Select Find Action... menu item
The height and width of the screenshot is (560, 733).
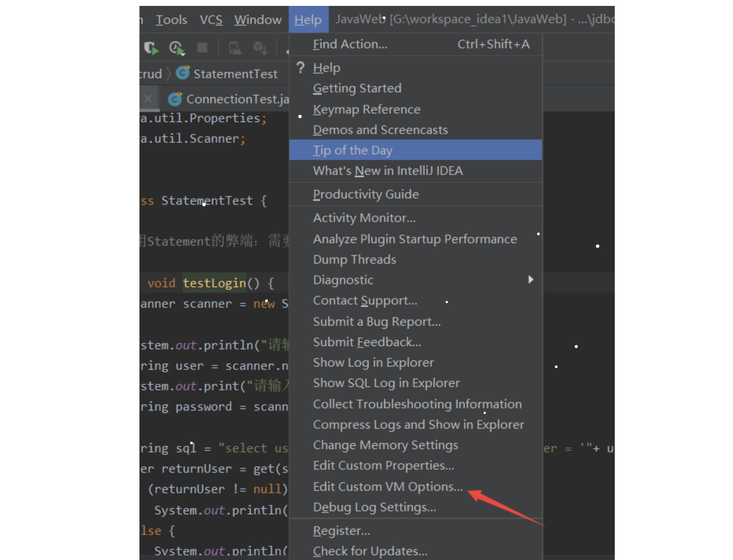pos(416,44)
